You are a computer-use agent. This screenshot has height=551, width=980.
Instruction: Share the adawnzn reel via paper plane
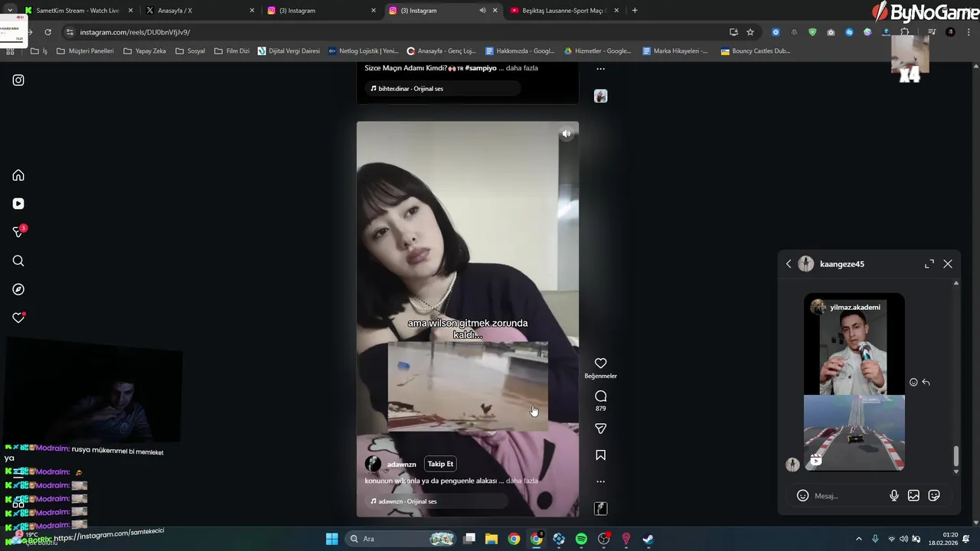point(601,429)
